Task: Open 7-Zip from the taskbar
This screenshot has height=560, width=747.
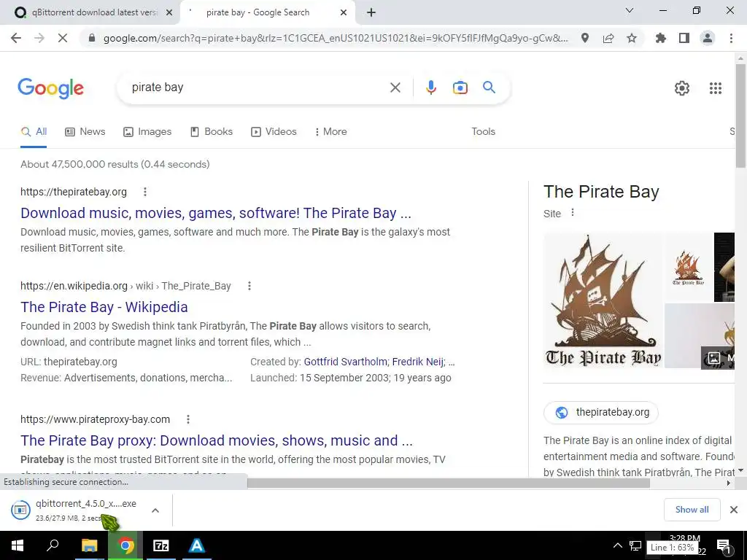Action: tap(161, 545)
